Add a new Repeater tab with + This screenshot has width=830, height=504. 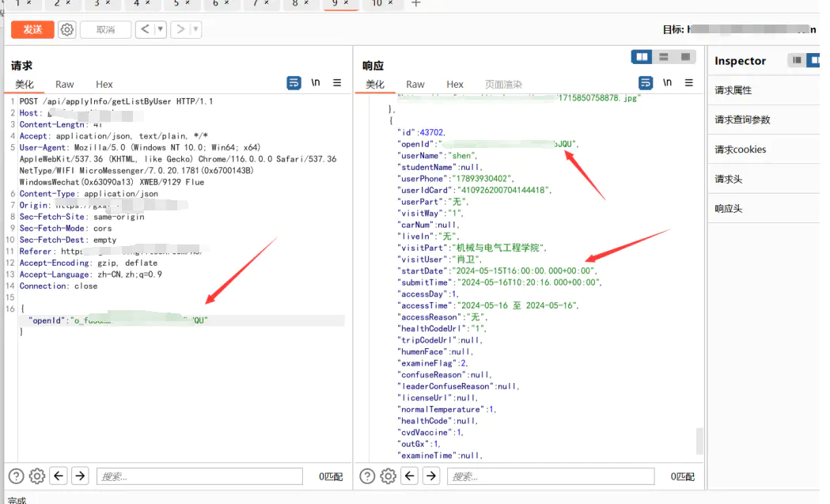tap(416, 4)
